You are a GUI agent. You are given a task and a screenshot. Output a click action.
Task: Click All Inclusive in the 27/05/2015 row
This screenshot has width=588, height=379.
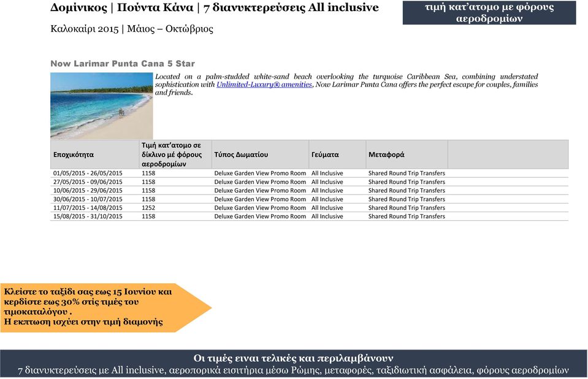[x=327, y=182]
